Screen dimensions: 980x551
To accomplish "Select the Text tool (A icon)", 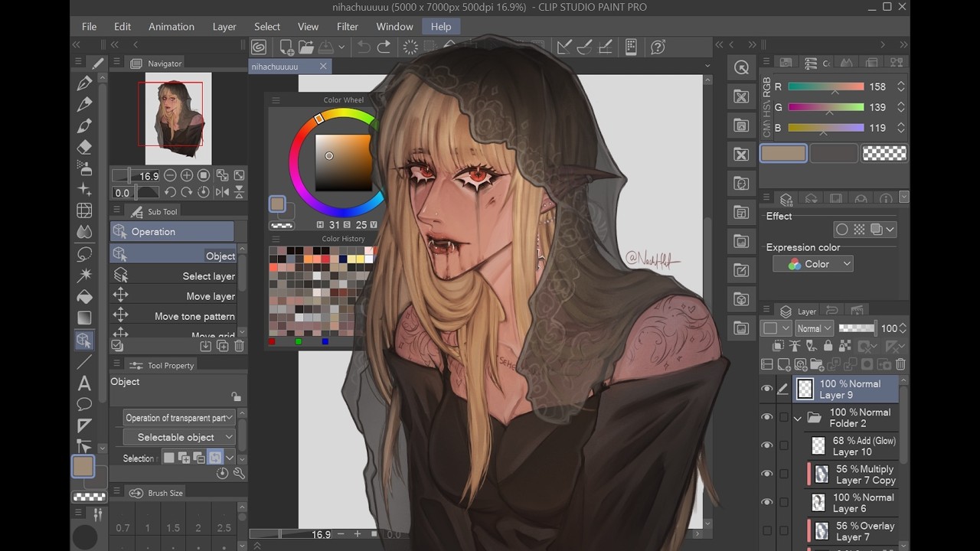I will pos(85,383).
